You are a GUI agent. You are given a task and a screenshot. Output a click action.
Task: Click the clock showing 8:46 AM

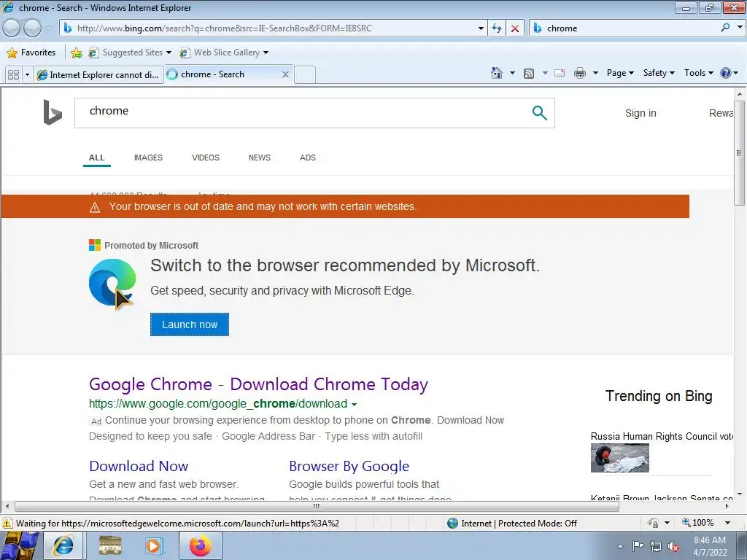[x=709, y=540]
